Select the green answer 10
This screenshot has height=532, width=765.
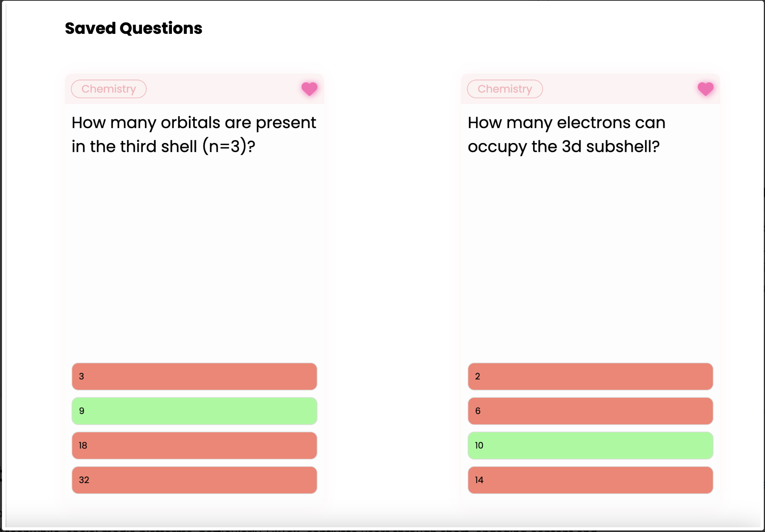[x=590, y=445]
